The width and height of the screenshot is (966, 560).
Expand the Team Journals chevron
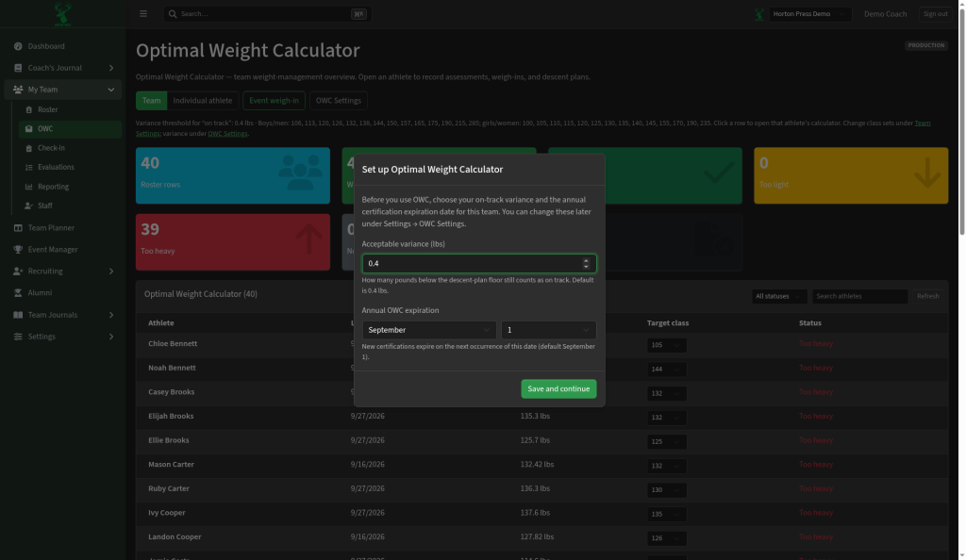tap(111, 315)
